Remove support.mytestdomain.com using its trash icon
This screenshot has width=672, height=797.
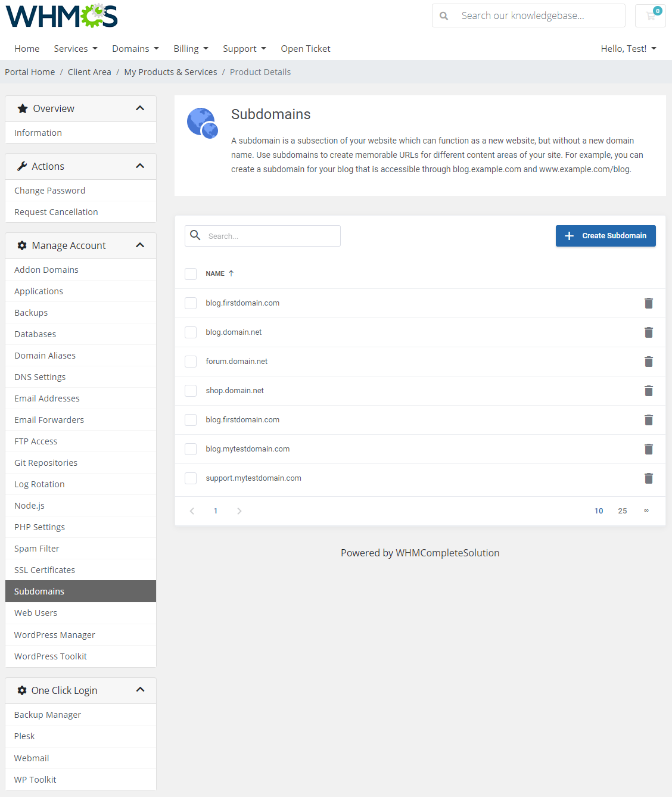[648, 478]
